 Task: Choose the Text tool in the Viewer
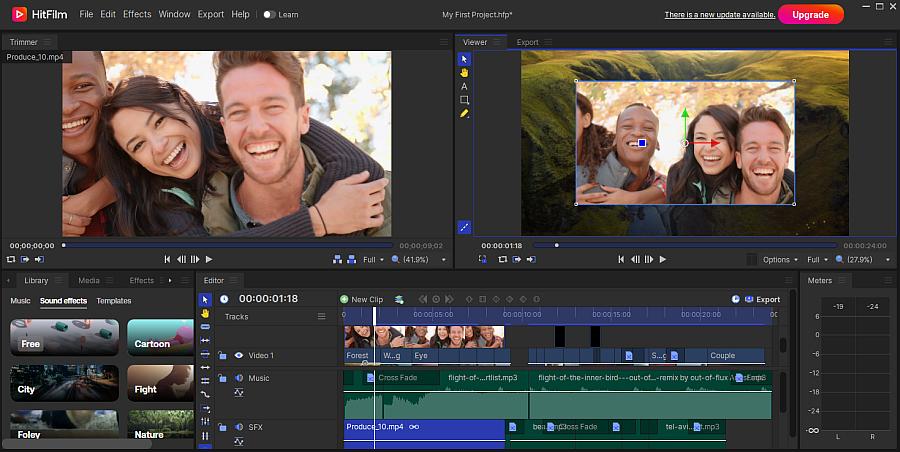coord(464,87)
